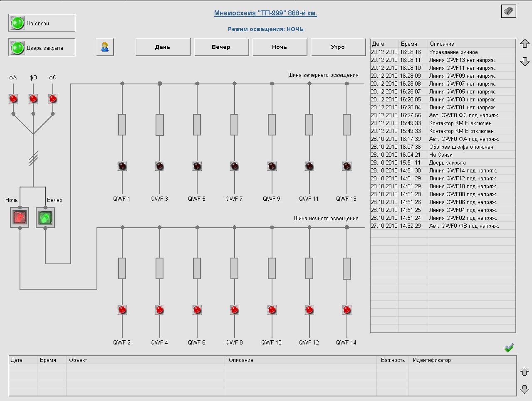The width and height of the screenshot is (532, 401).
Task: Click the QWF 7 breaker rectangle
Action: (234, 124)
